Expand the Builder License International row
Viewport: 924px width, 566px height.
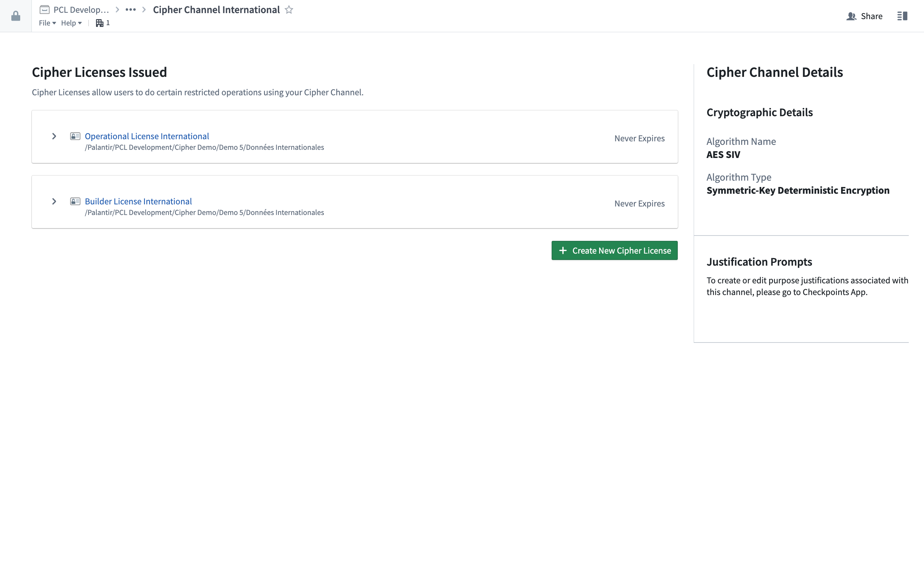[54, 201]
